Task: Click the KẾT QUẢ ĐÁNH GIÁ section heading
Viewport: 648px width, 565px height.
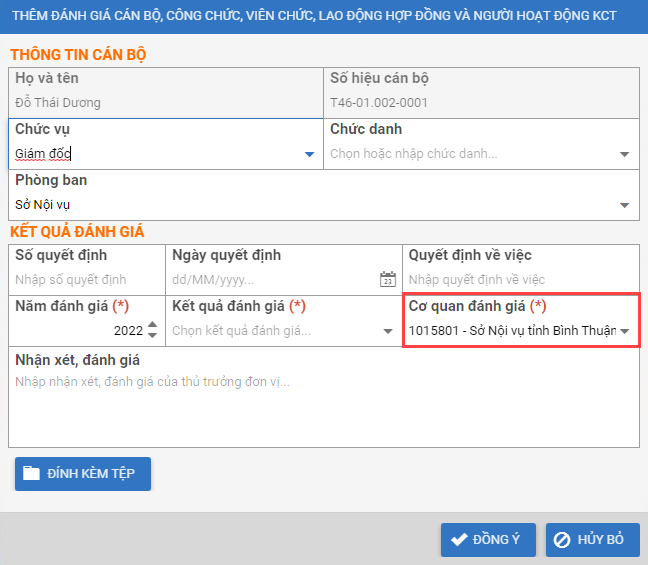Action: 77,232
